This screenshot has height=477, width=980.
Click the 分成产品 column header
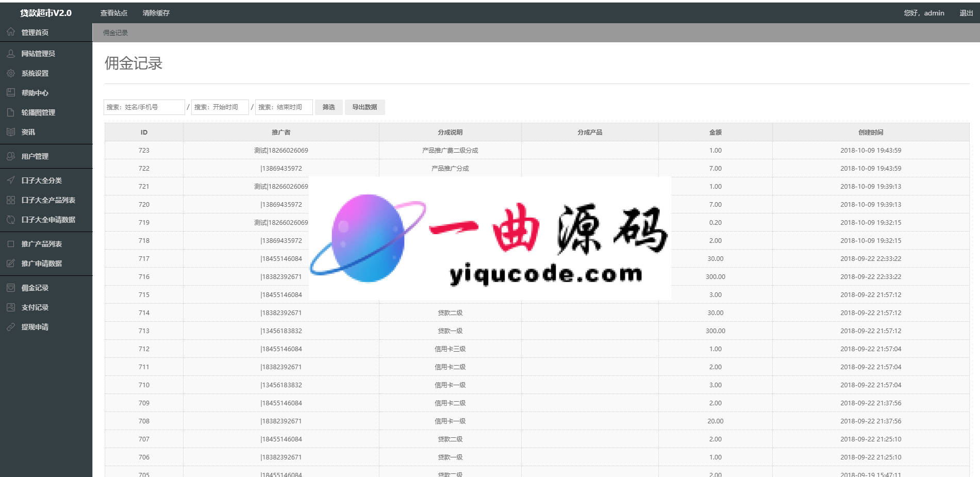pyautogui.click(x=590, y=132)
